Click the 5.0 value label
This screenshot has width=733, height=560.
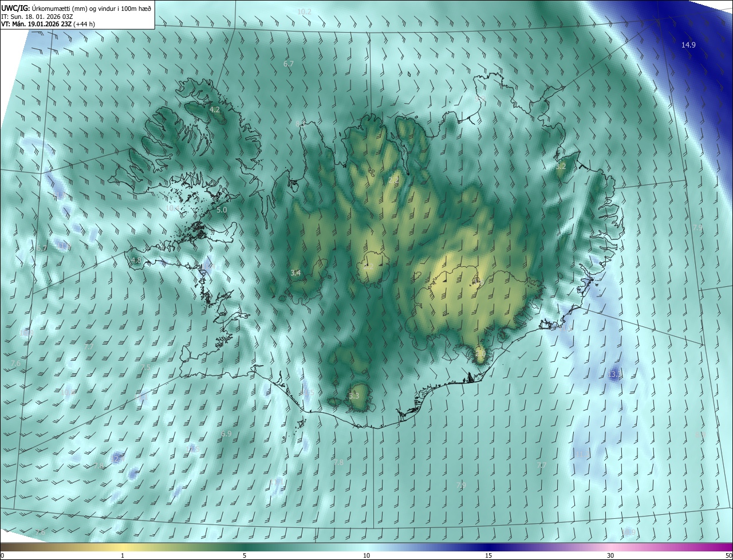point(222,210)
